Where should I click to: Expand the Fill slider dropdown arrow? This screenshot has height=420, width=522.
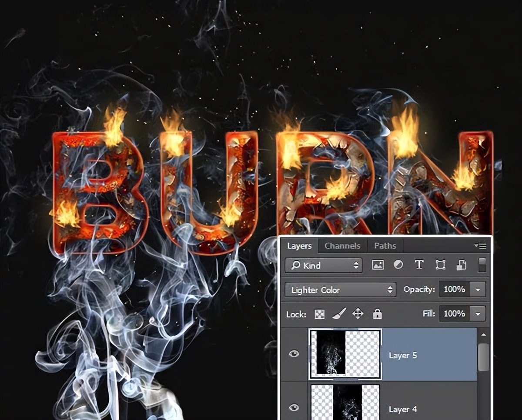(478, 314)
